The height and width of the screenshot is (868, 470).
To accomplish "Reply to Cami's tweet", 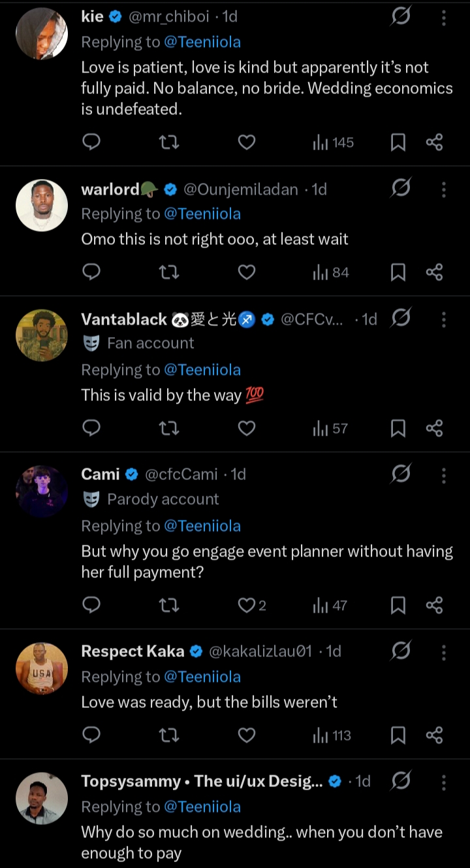I will tap(92, 605).
